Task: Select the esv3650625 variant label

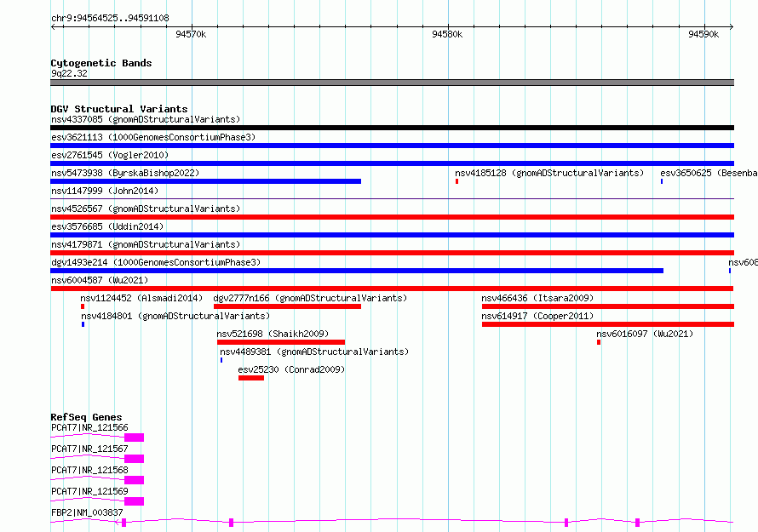Action: [709, 173]
